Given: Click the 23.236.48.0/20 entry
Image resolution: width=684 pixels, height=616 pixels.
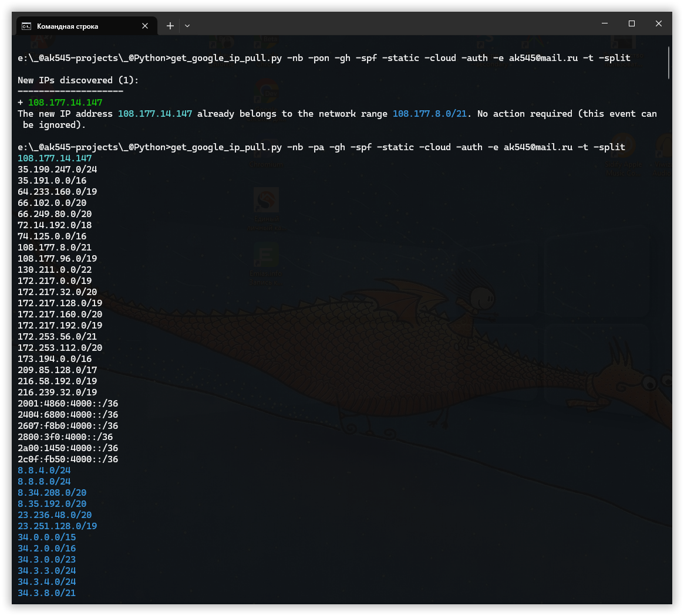Looking at the screenshot, I should pos(55,515).
